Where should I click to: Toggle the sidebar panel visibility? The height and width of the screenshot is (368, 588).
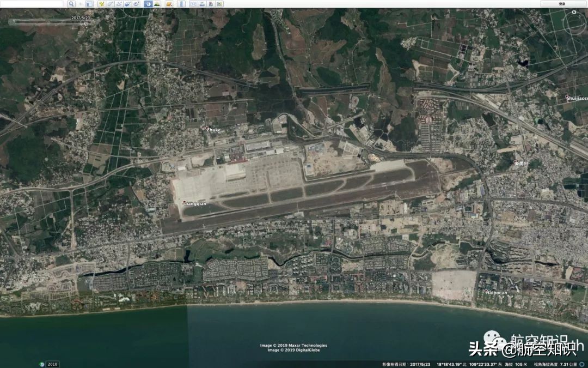[x=89, y=4]
